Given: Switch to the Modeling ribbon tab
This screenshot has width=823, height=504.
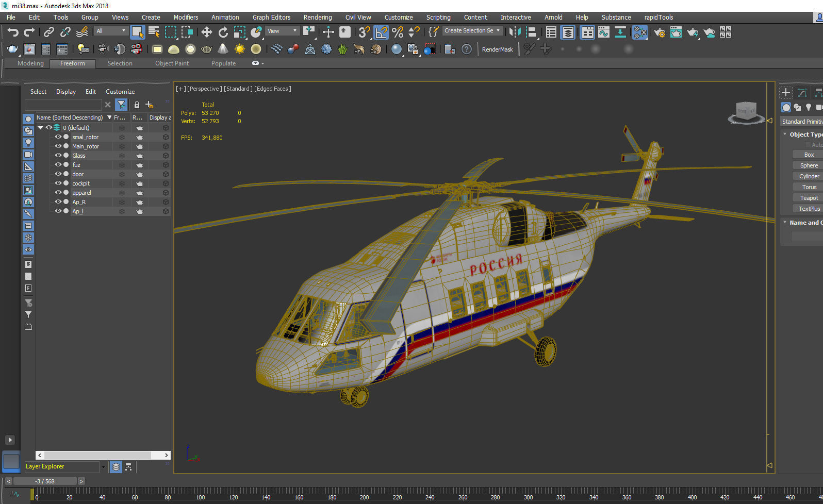Looking at the screenshot, I should [30, 63].
